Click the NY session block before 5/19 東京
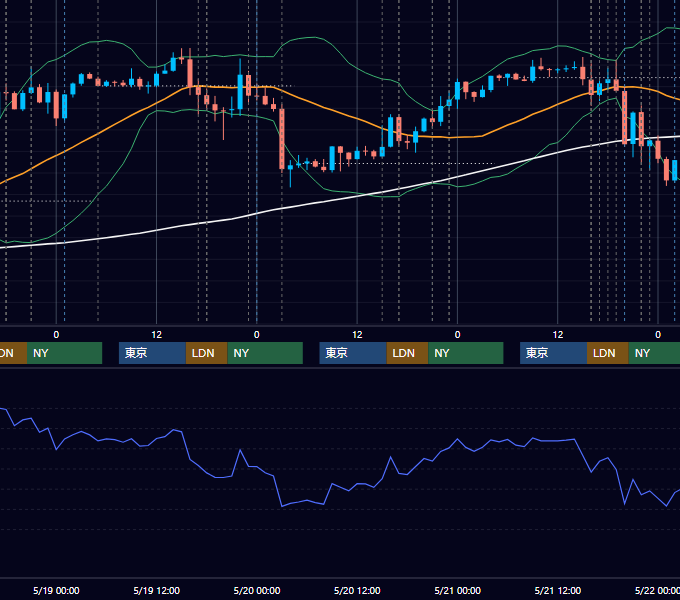 pos(64,353)
